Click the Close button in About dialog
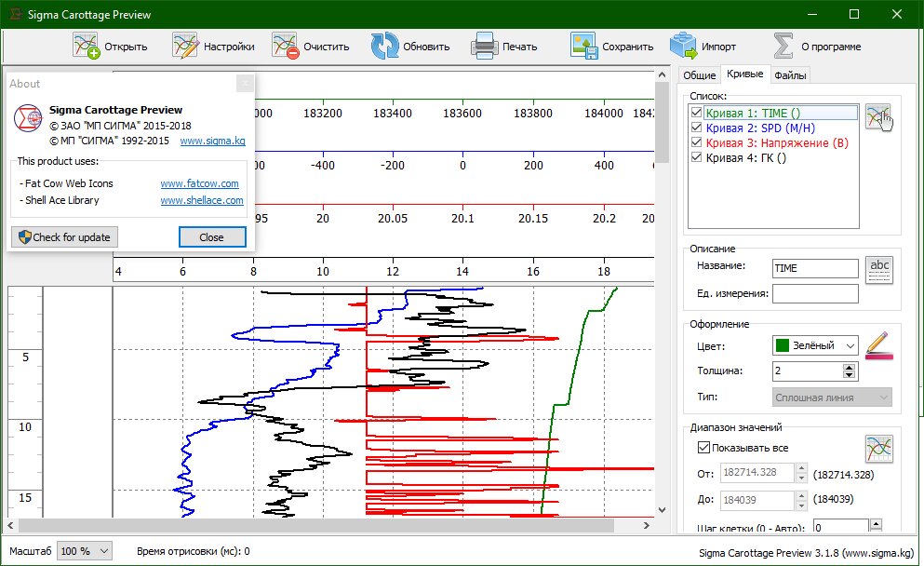924x566 pixels. (212, 237)
